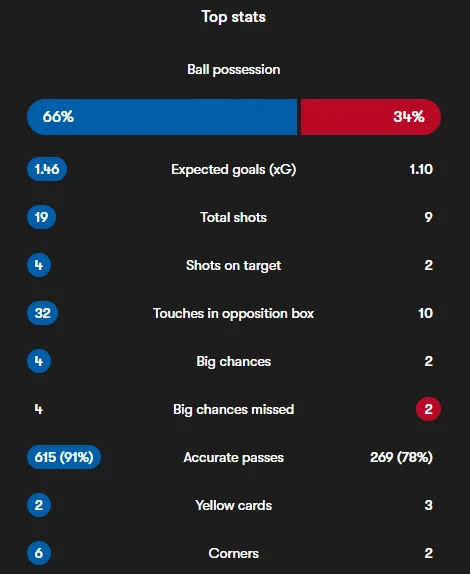Click the Yellow cards label
The height and width of the screenshot is (574, 470).
click(234, 506)
